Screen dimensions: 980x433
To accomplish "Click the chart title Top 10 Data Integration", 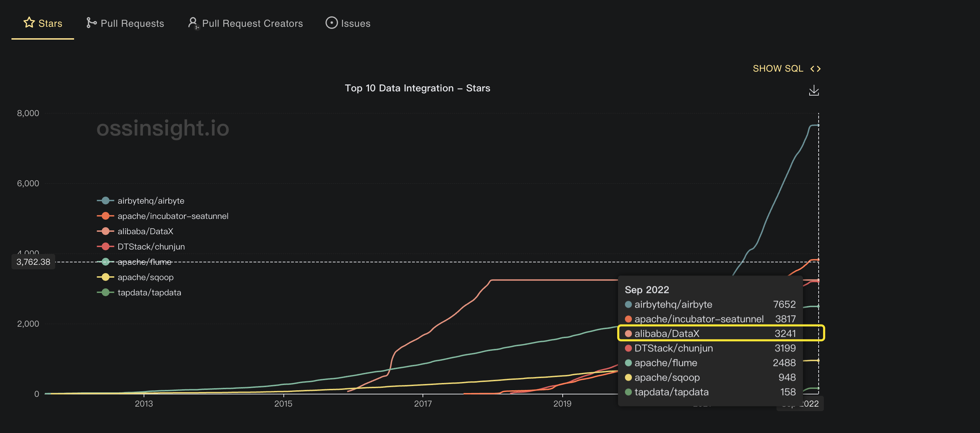I will click(417, 88).
